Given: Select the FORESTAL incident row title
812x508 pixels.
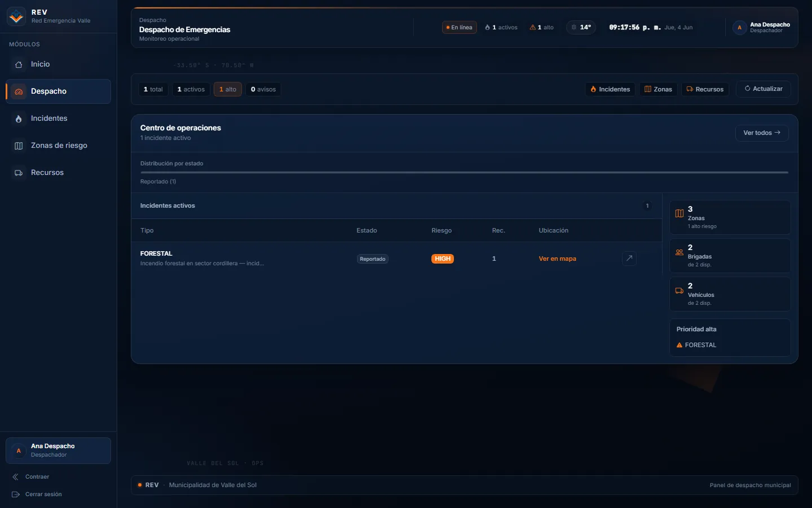Looking at the screenshot, I should coord(156,253).
